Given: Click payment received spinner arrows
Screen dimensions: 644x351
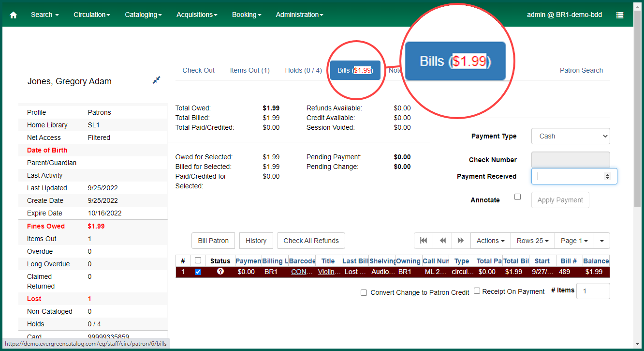Looking at the screenshot, I should click(607, 177).
